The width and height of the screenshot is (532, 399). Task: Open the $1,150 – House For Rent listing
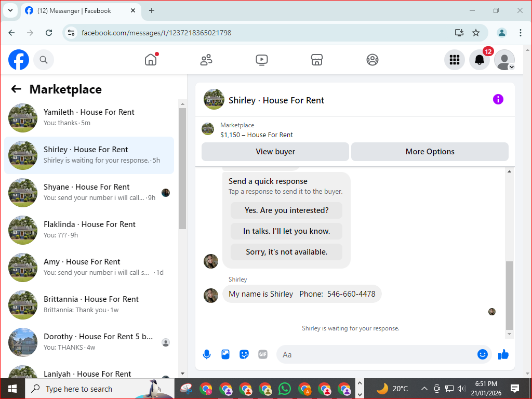[256, 135]
